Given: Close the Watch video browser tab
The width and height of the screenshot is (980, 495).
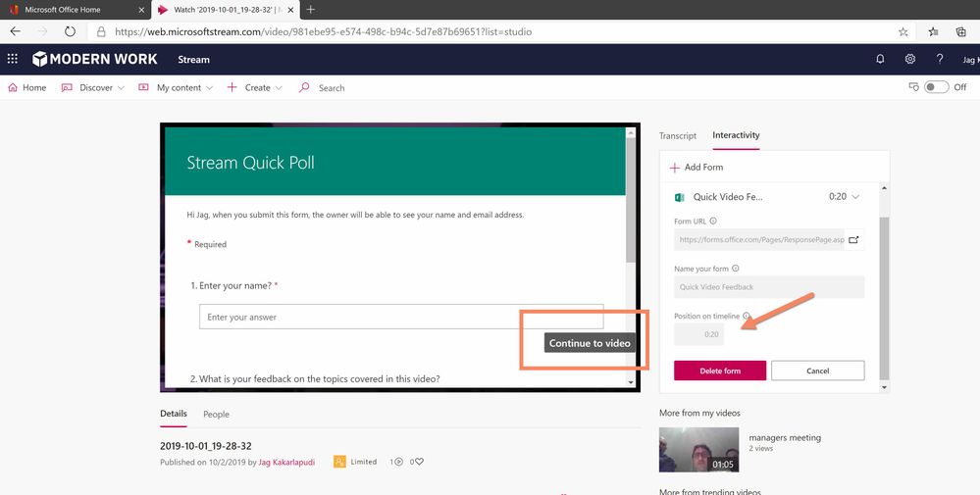Looking at the screenshot, I should pyautogui.click(x=290, y=10).
